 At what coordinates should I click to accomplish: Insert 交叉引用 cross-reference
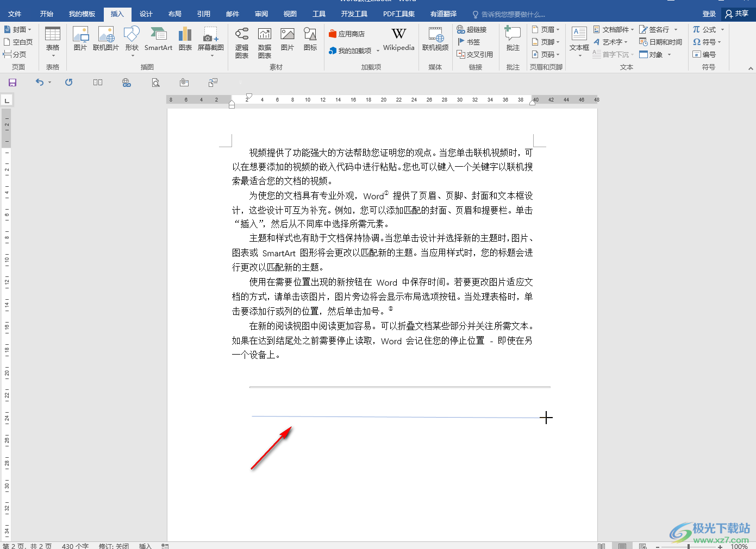475,54
